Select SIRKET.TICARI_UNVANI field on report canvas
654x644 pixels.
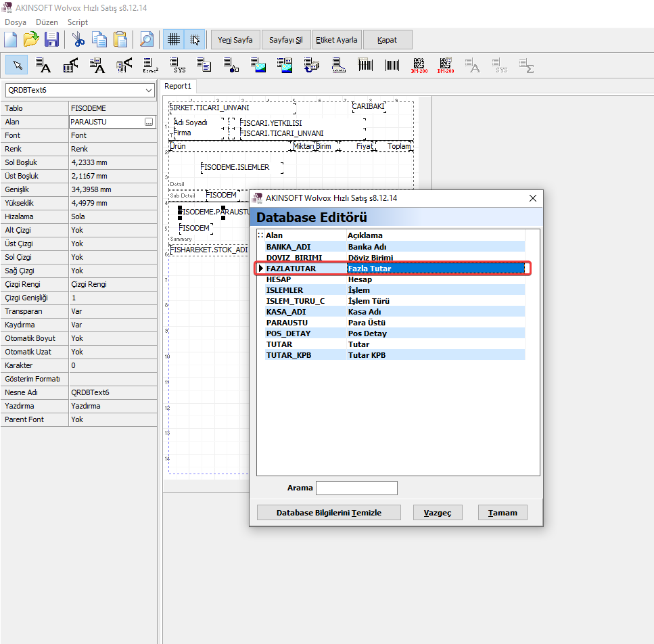[232, 108]
